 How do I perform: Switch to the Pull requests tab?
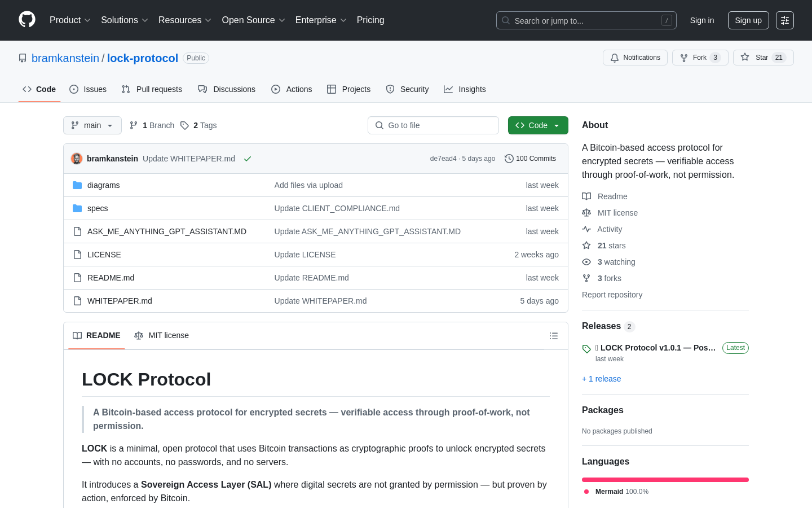[x=152, y=89]
